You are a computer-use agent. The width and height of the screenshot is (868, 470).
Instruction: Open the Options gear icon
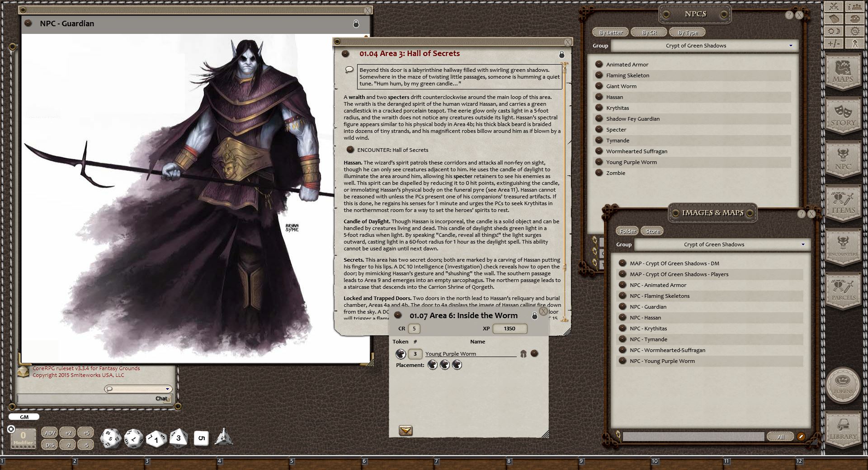point(854,31)
